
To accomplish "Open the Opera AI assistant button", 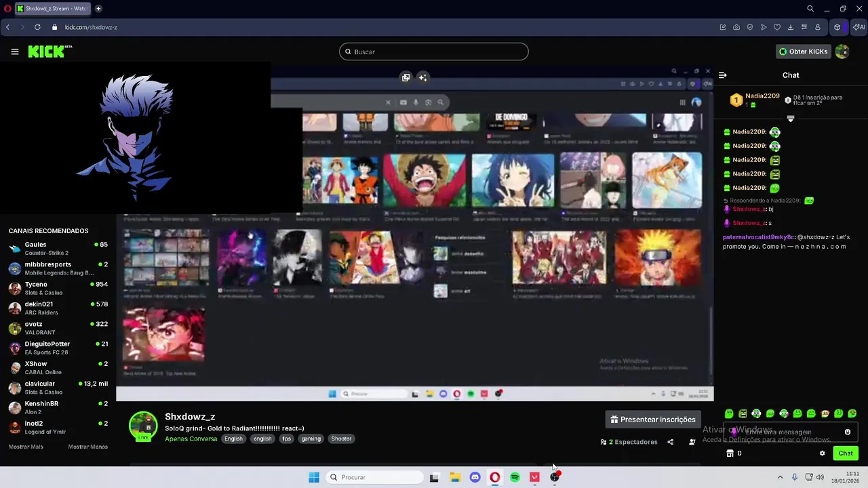I will [859, 27].
